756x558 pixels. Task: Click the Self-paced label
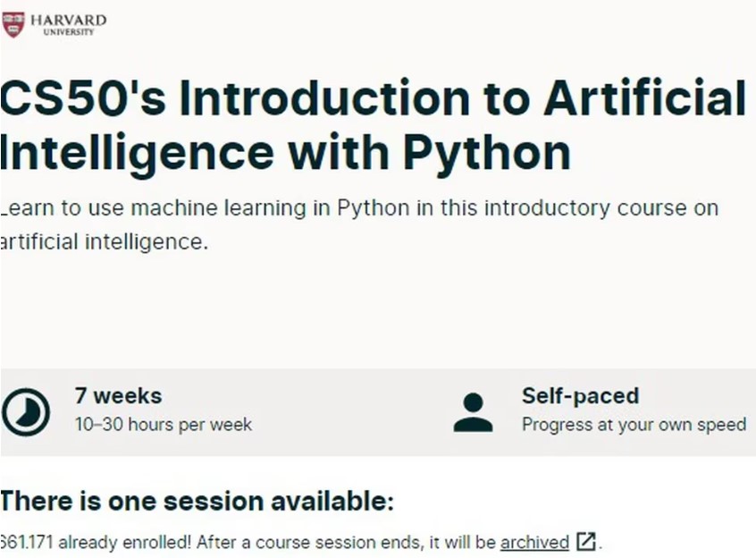tap(581, 396)
